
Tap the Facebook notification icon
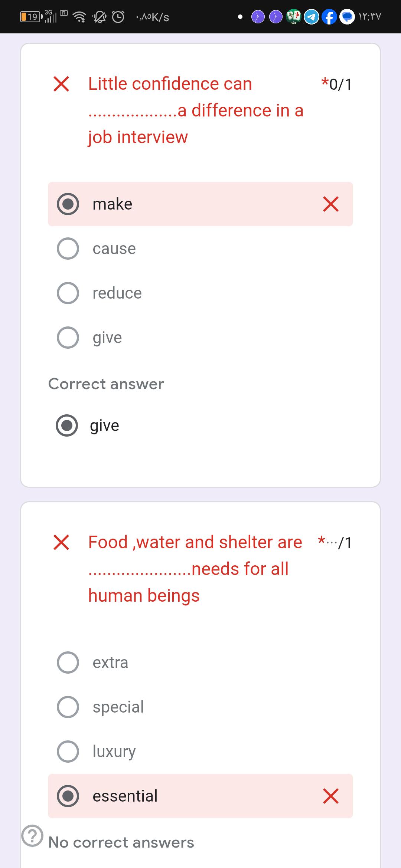(x=329, y=17)
